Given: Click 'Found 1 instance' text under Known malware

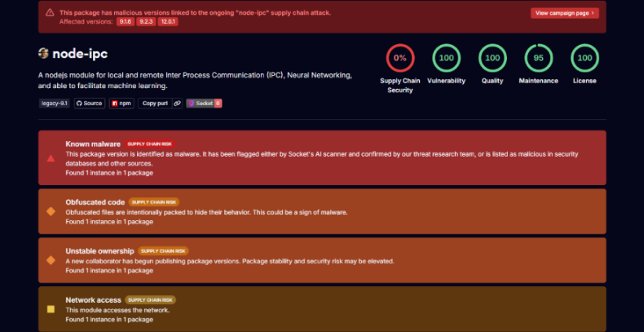Looking at the screenshot, I should pos(109,173).
